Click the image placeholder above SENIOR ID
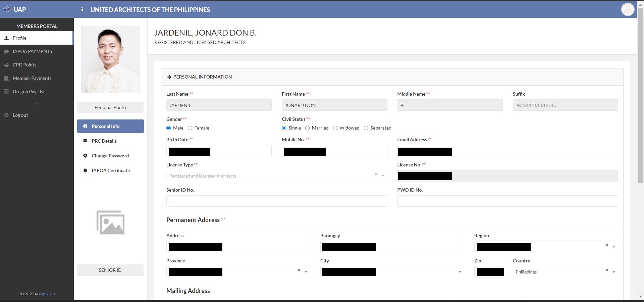The width and height of the screenshot is (644, 302). coord(110,222)
